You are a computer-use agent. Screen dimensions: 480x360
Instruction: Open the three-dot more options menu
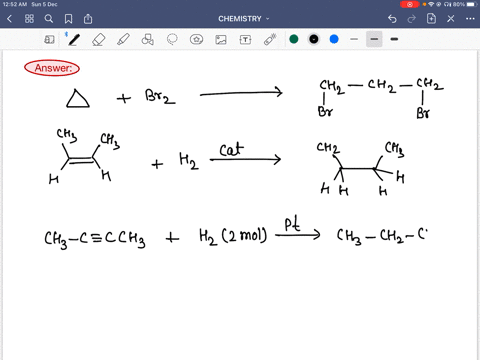(470, 19)
